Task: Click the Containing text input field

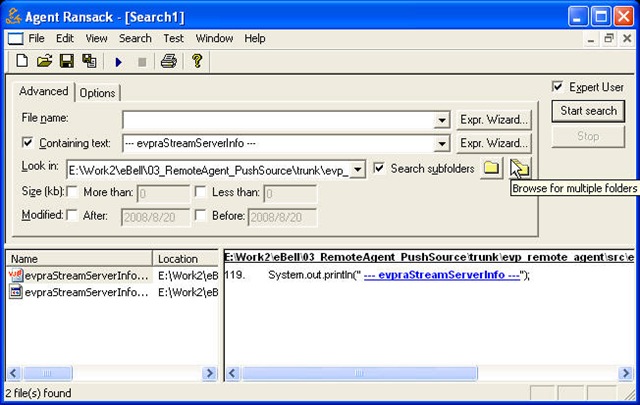Action: 279,143
